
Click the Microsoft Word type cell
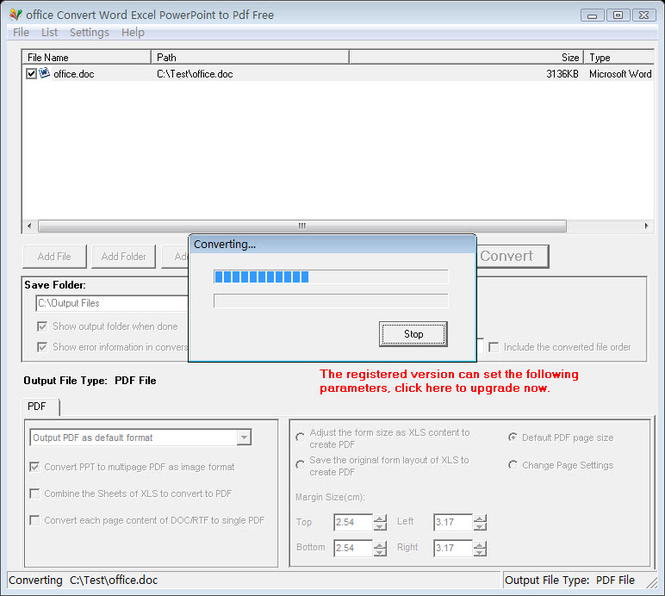point(620,74)
